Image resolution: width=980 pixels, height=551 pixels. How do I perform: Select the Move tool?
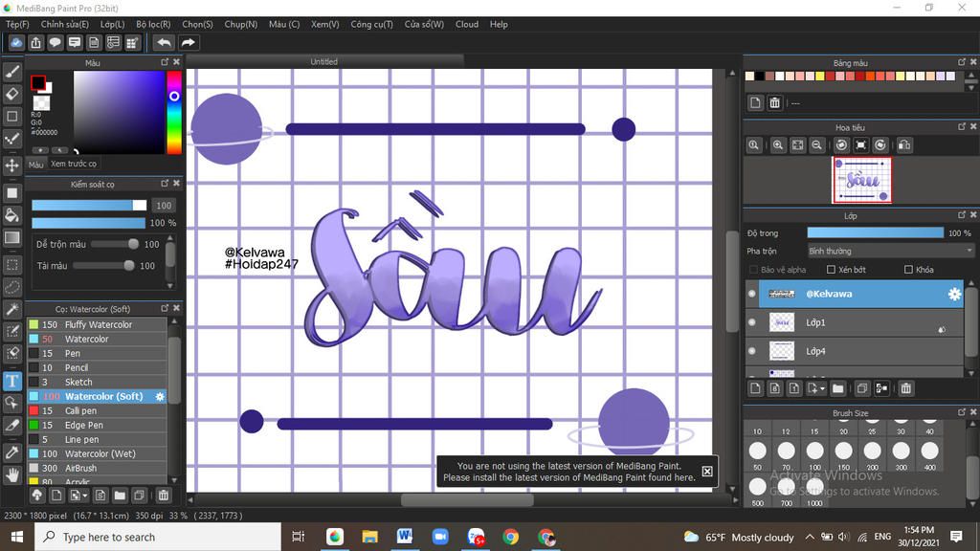coord(11,165)
